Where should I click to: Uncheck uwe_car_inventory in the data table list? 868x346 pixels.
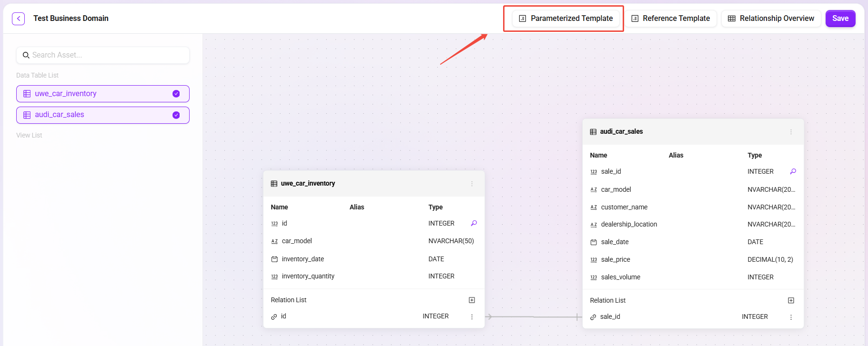pyautogui.click(x=176, y=94)
